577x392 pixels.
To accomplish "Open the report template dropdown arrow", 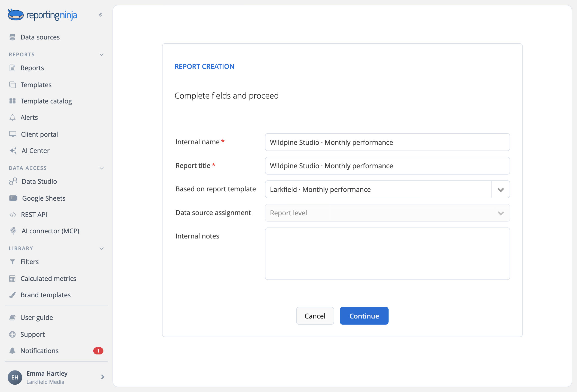I will click(x=501, y=189).
